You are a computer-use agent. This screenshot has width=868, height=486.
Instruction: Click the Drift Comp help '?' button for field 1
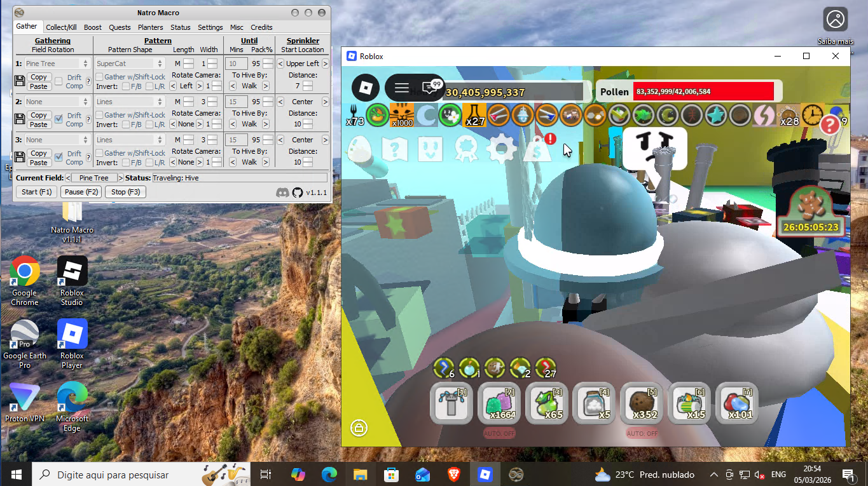[88, 81]
